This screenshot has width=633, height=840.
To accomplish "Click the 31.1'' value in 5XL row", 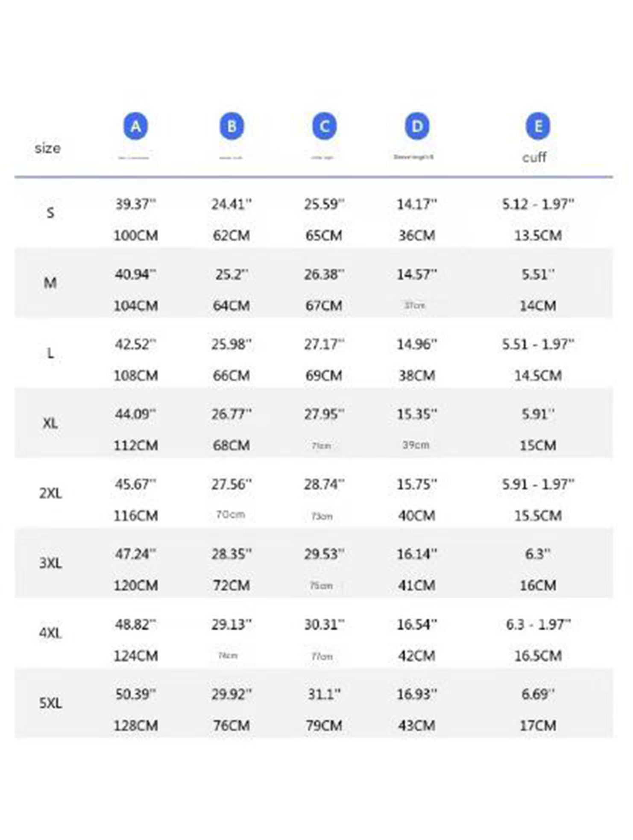I will [x=324, y=694].
